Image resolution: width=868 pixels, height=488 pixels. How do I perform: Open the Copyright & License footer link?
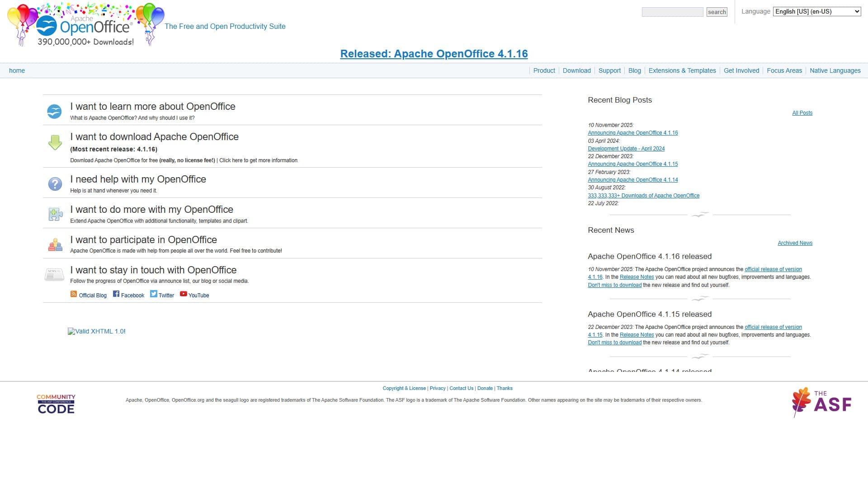click(x=404, y=389)
